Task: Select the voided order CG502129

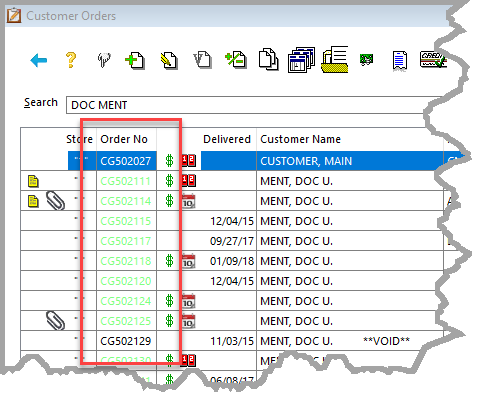Action: [x=126, y=341]
